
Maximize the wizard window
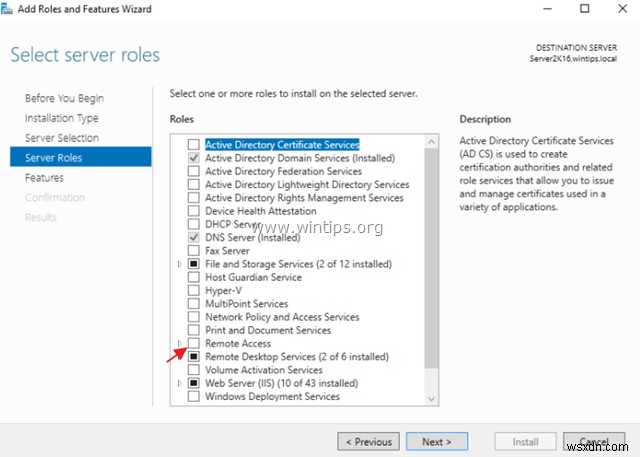(x=584, y=9)
